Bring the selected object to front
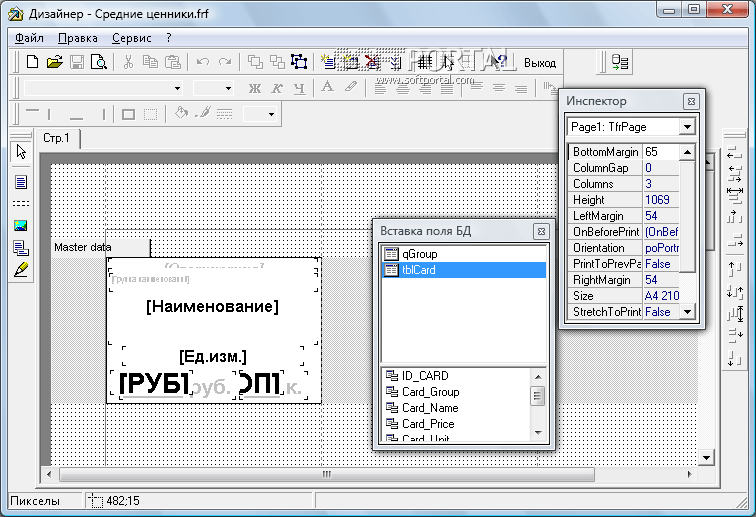The height and width of the screenshot is (517, 756). tap(255, 62)
